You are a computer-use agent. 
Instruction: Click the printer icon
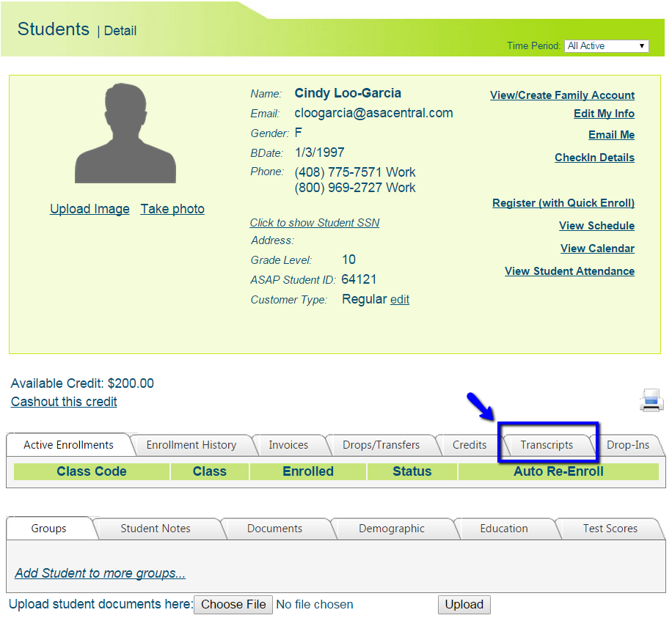coord(651,400)
